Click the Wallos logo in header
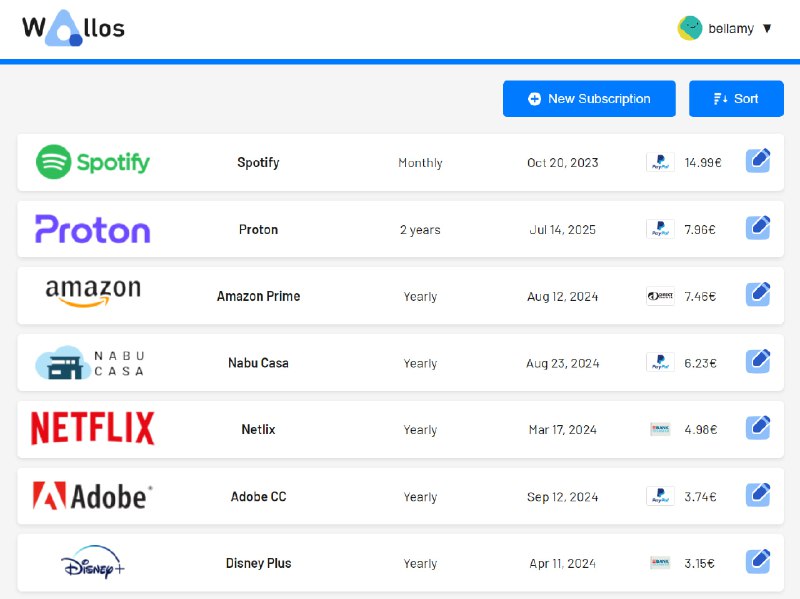The image size is (800, 599). point(73,28)
